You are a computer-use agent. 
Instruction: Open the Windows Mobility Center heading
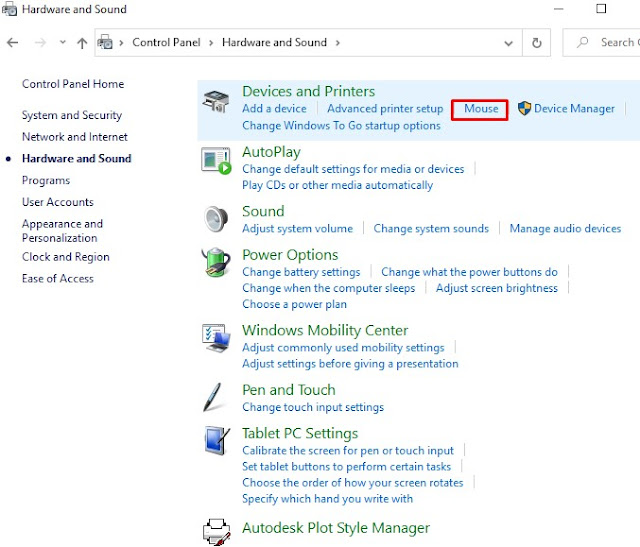tap(325, 330)
